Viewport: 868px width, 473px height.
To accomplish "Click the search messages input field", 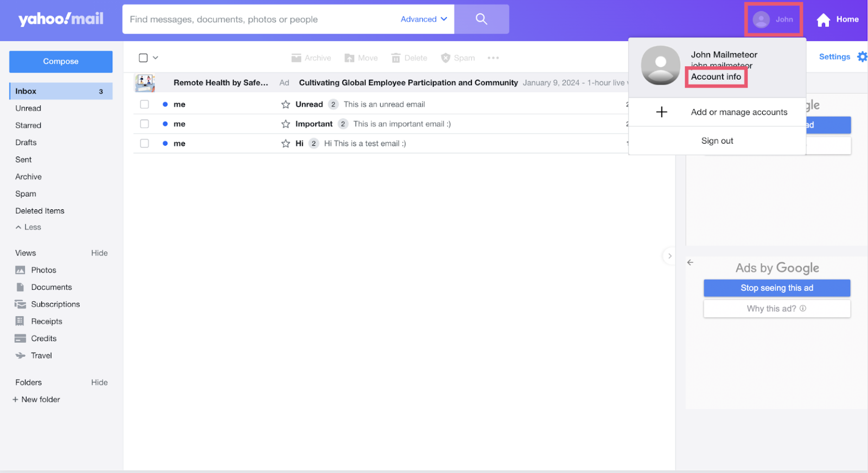I will [260, 20].
